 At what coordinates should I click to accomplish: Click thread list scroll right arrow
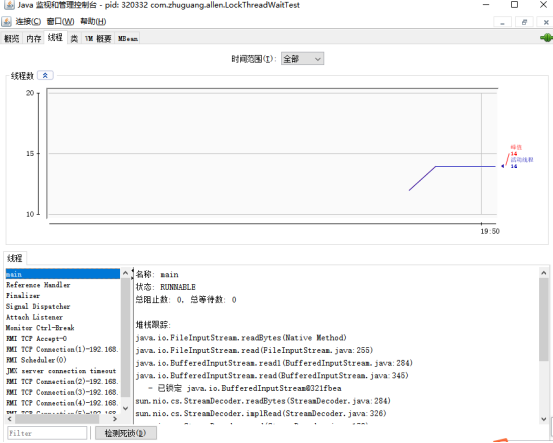tap(115, 419)
